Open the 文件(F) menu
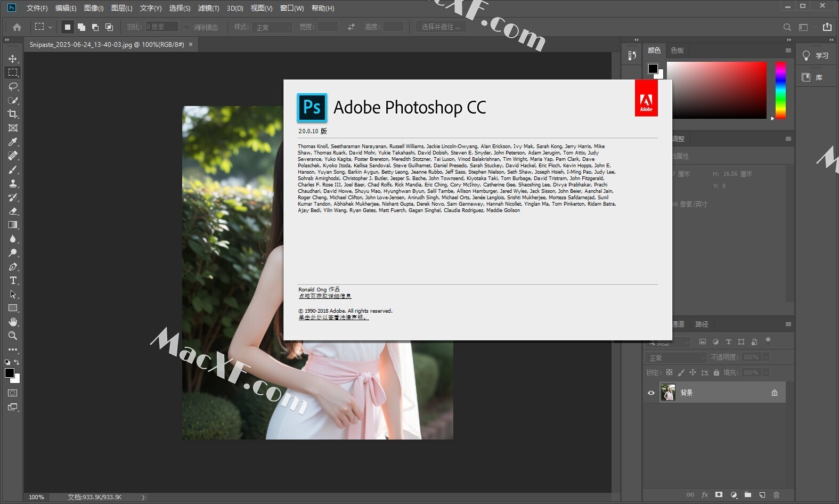839x504 pixels. [x=37, y=8]
